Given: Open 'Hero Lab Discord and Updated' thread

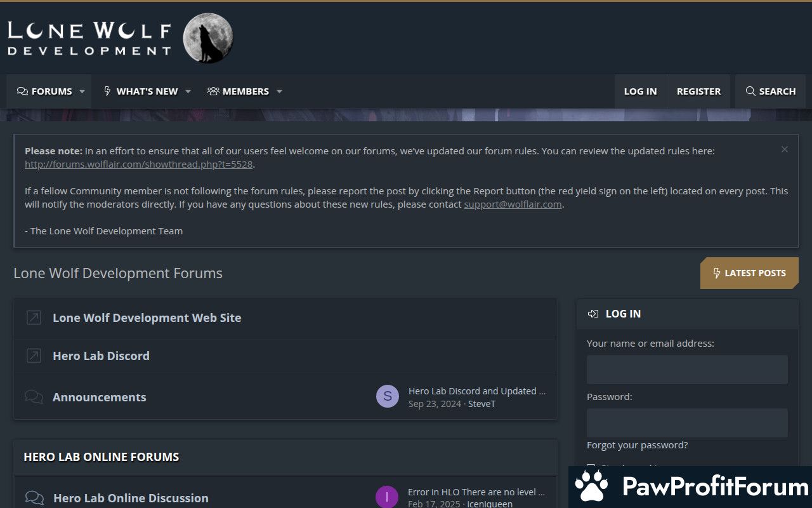Looking at the screenshot, I should click(477, 391).
